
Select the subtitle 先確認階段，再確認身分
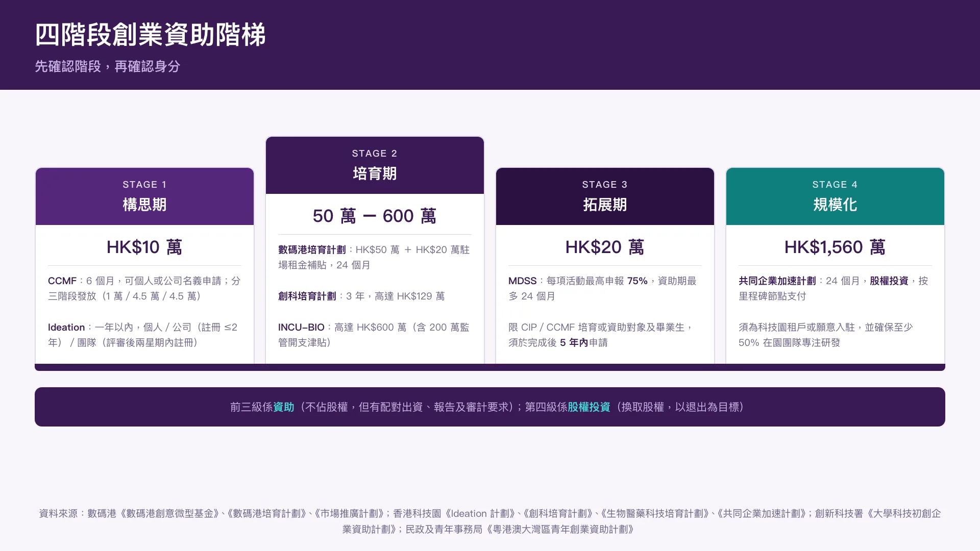click(107, 66)
